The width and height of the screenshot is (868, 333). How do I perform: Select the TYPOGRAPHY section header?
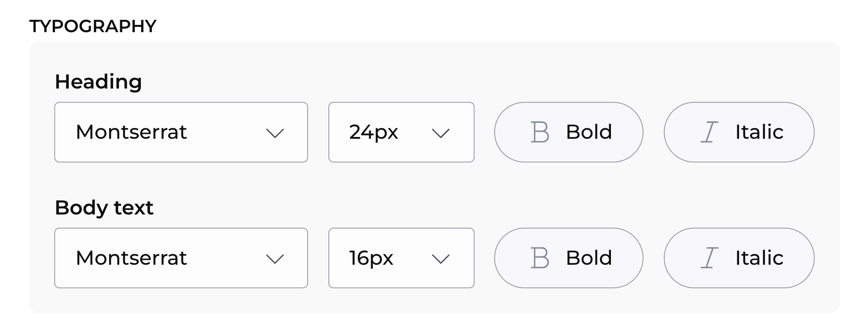94,25
